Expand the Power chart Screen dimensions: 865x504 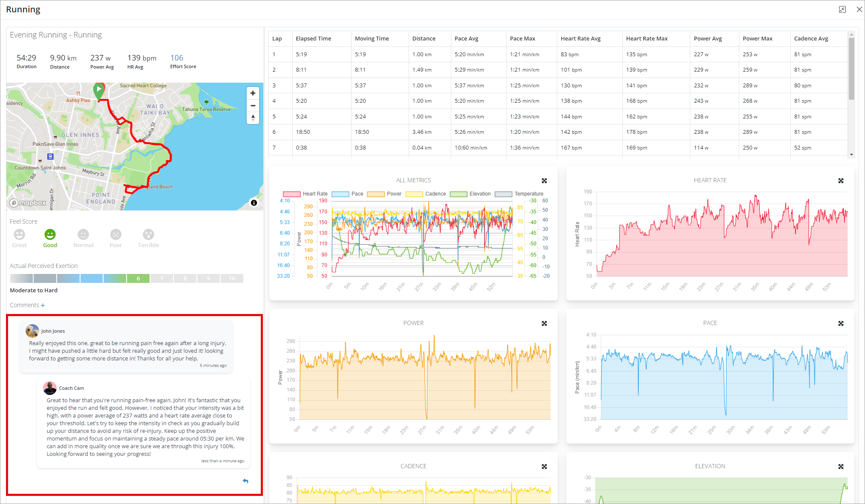coord(544,323)
